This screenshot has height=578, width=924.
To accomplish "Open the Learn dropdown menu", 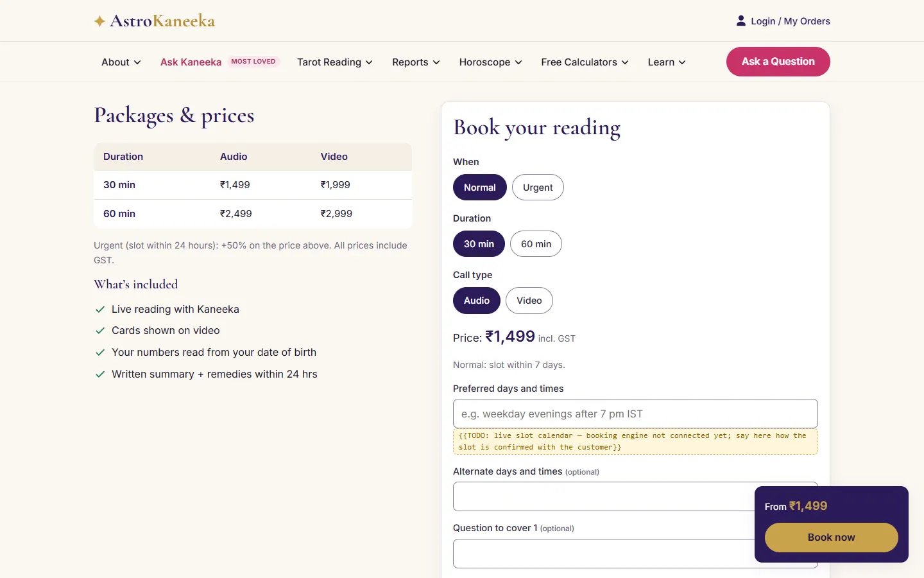I will coord(667,62).
